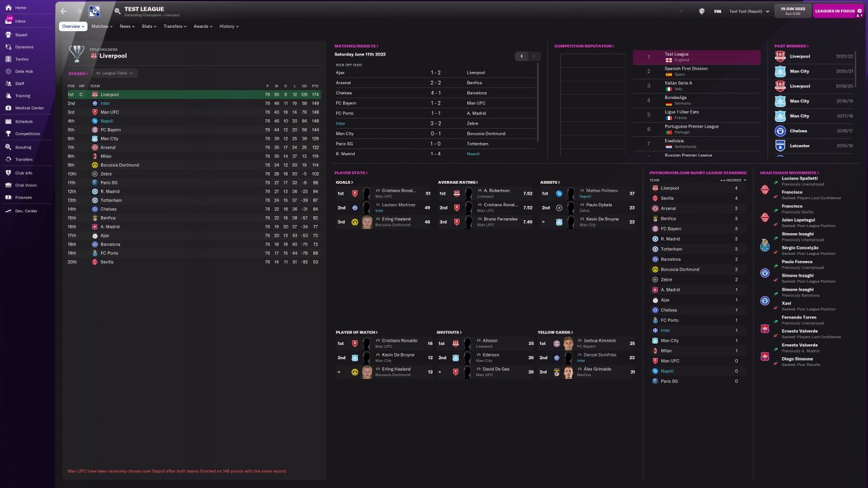Open the Data Hub icon
The image size is (868, 488).
(x=7, y=71)
